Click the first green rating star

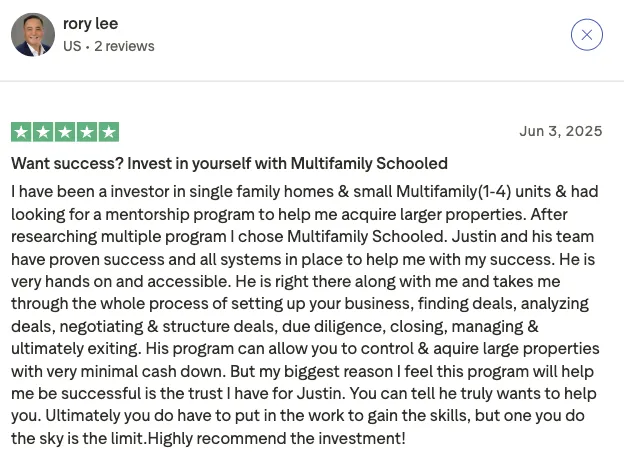coord(21,132)
